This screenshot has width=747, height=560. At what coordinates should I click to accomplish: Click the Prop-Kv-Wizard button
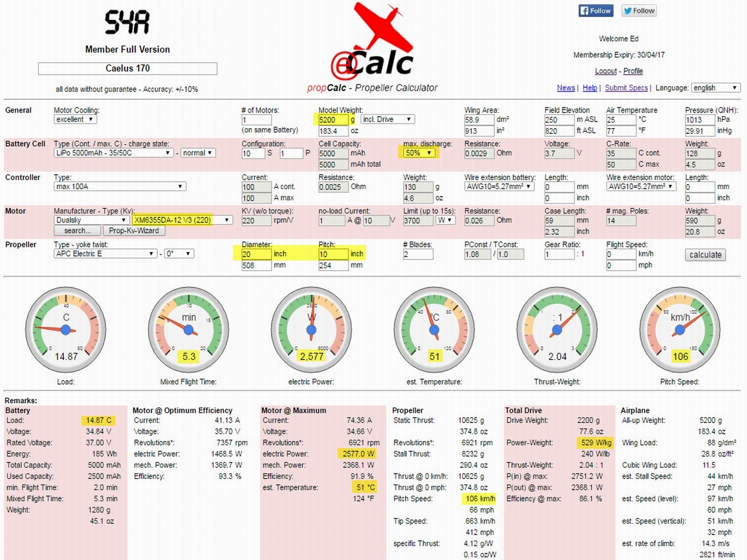point(134,231)
